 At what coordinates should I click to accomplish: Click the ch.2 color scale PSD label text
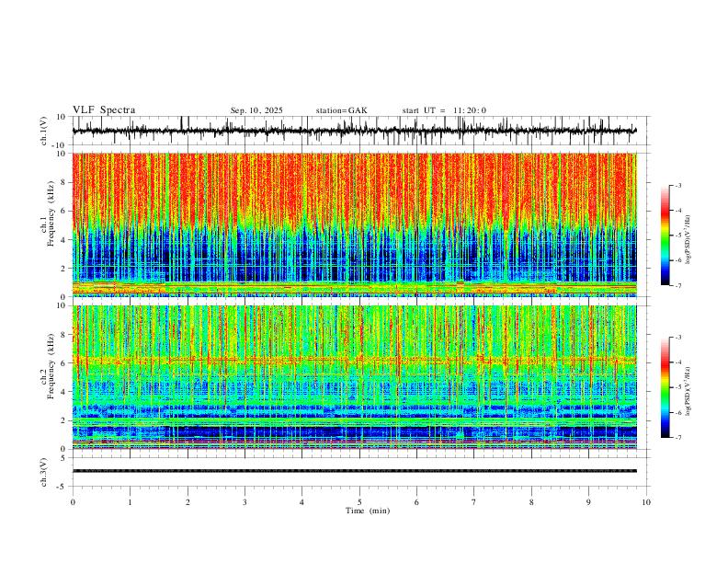tap(688, 392)
